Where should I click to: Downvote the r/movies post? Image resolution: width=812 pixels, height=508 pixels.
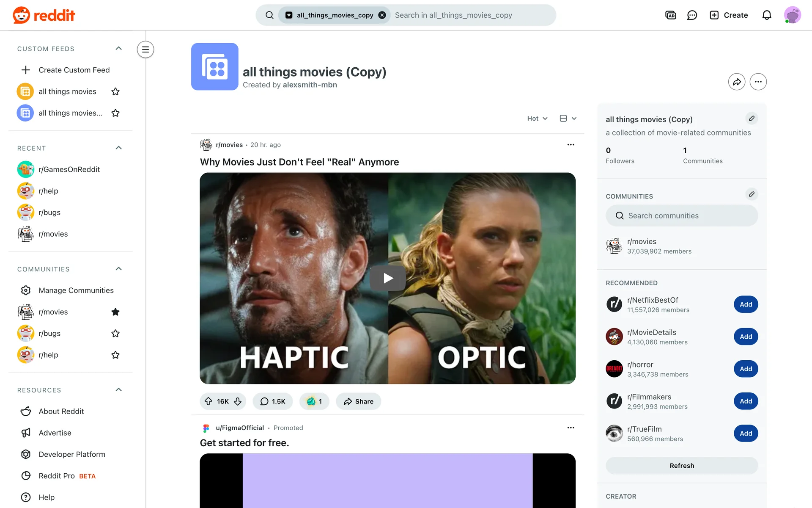click(238, 401)
